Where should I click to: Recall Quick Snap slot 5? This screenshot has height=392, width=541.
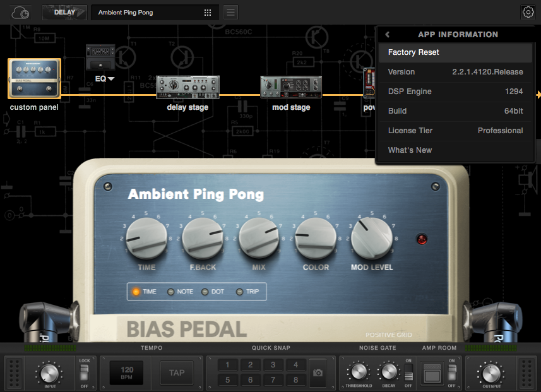(x=227, y=380)
